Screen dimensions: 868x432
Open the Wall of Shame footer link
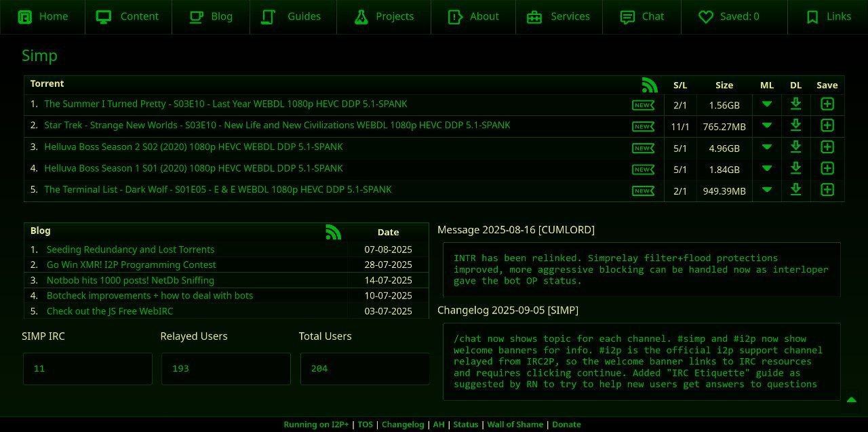click(515, 425)
